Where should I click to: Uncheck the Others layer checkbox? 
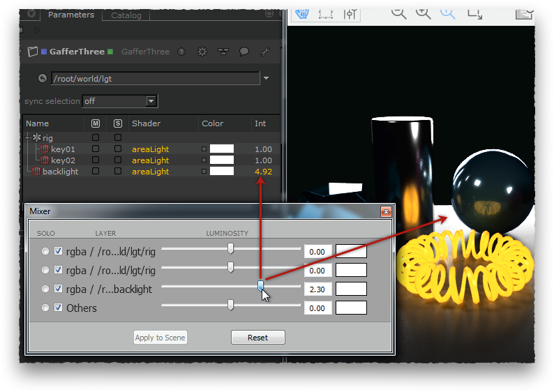coord(59,308)
